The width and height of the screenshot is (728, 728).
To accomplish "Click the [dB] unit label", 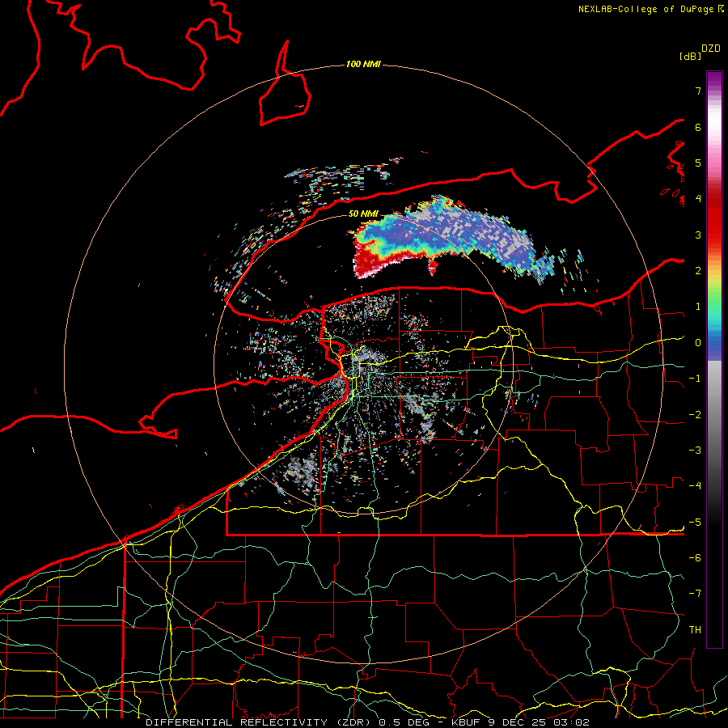I will [691, 56].
